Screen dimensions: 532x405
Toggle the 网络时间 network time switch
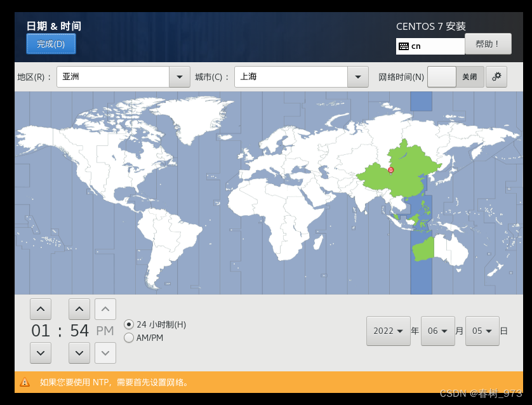pyautogui.click(x=456, y=77)
